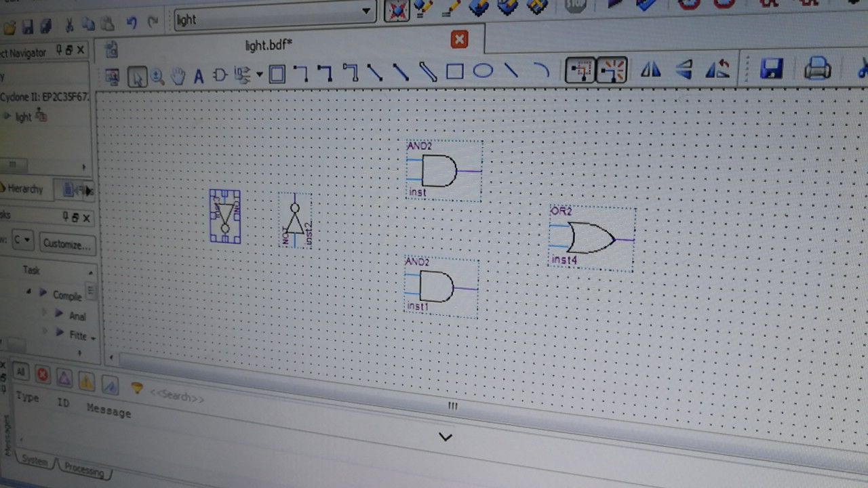Select the Orthogonal Node tool
Screen dimensions: 868x488
pos(300,73)
